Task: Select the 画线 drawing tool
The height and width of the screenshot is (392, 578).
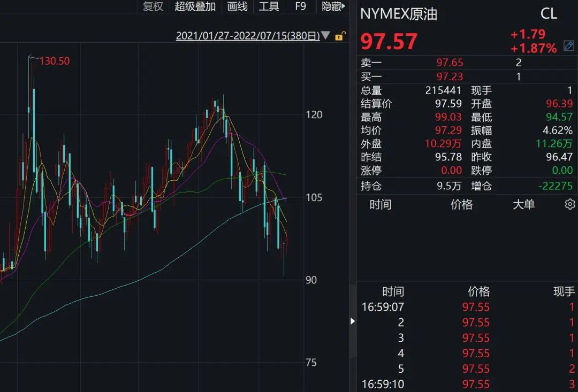Action: click(237, 7)
